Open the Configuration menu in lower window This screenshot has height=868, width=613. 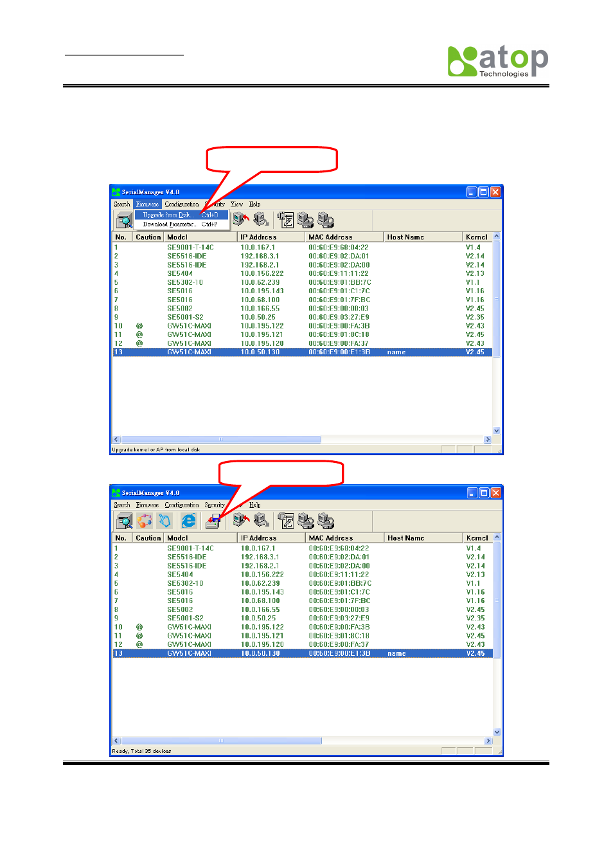(x=182, y=505)
